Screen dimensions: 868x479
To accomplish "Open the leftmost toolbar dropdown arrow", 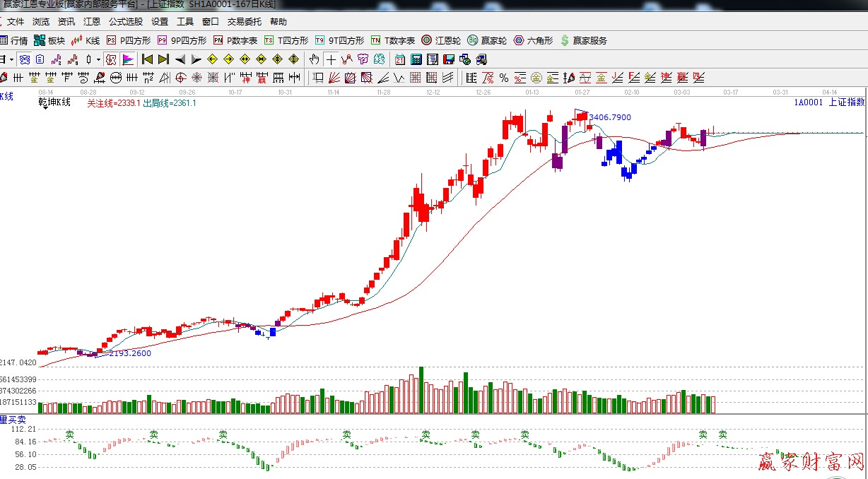I will click(11, 59).
